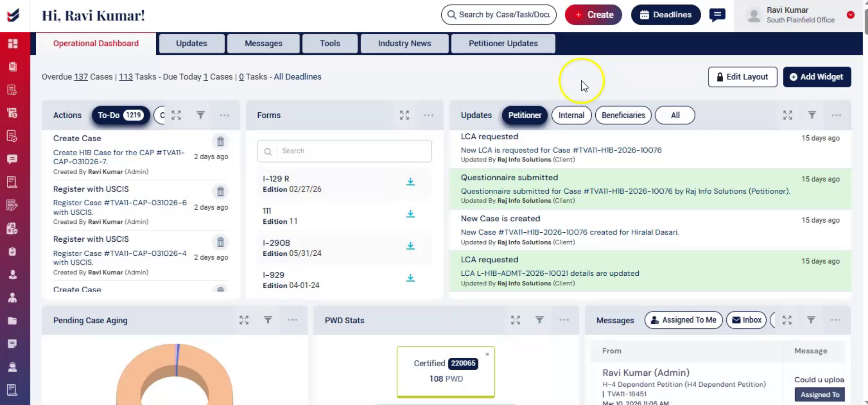Image resolution: width=868 pixels, height=405 pixels.
Task: Select the To-Do 1219 filter pill
Action: [x=121, y=115]
